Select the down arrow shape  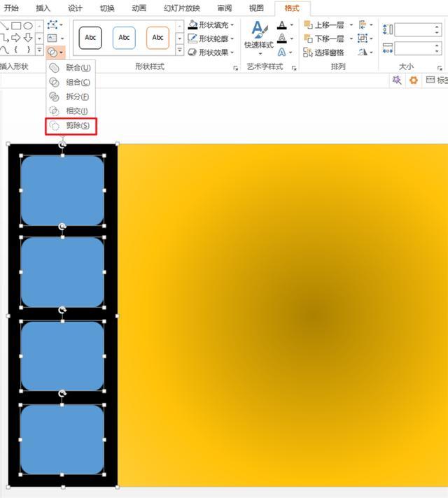28,38
